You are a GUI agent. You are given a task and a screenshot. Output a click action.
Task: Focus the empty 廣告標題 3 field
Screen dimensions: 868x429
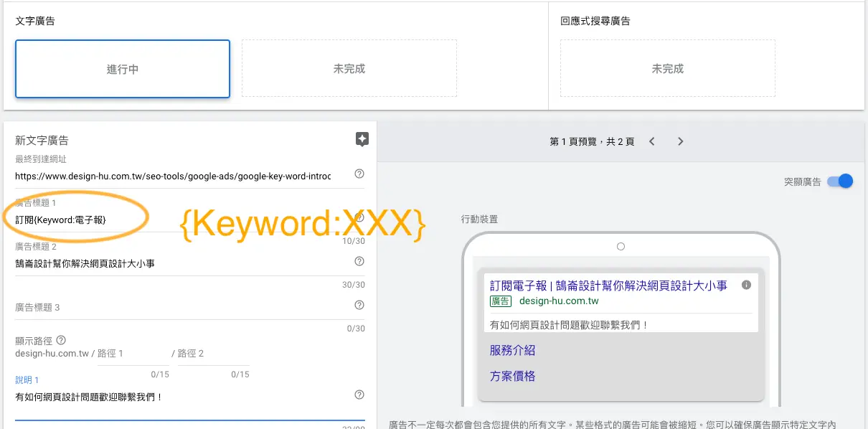coord(183,307)
